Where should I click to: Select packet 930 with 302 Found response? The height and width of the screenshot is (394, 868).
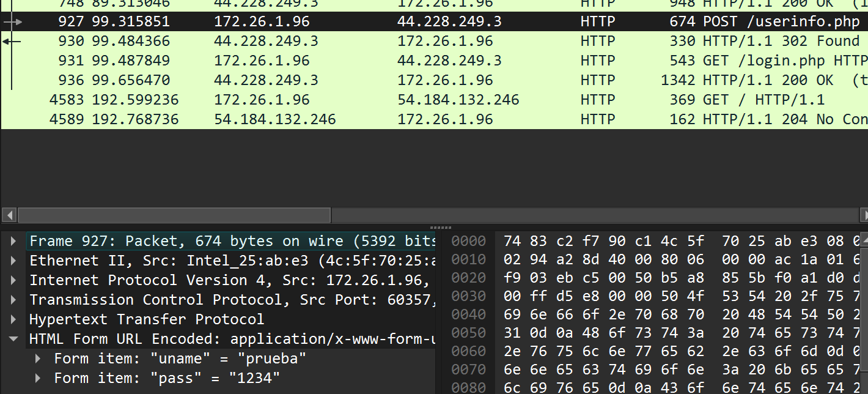click(428, 42)
